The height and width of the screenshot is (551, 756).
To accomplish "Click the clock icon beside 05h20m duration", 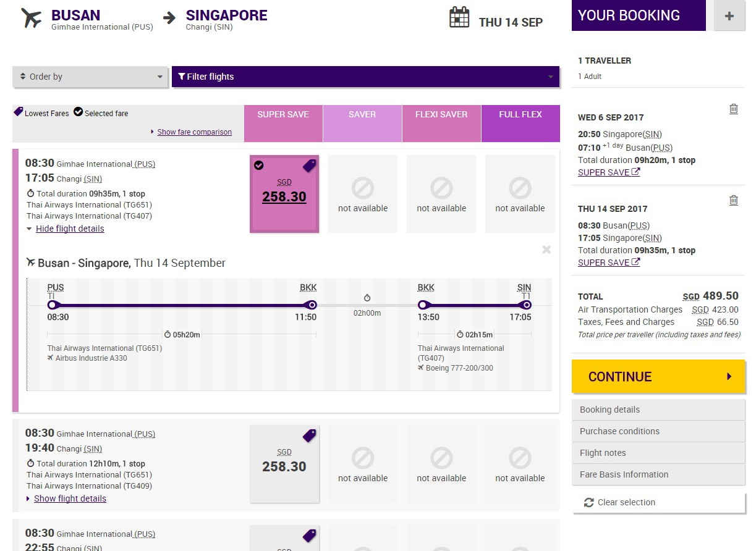I will click(167, 335).
